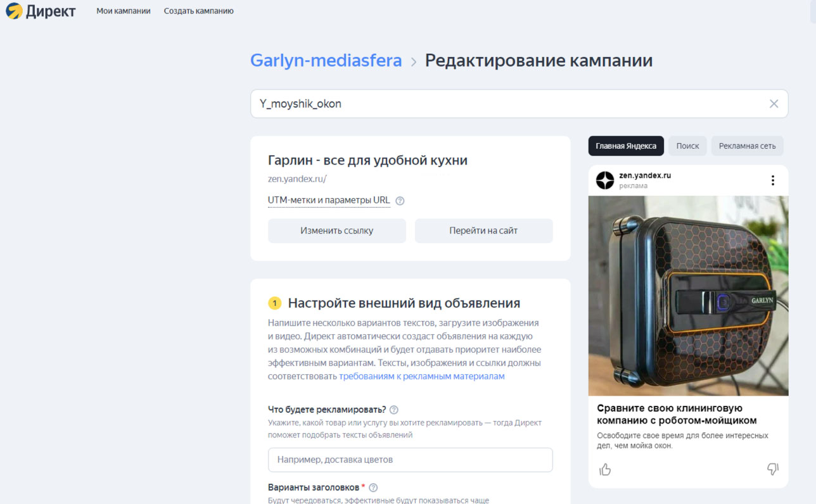Open Мои кампании menu item
This screenshot has height=504, width=816.
[124, 11]
